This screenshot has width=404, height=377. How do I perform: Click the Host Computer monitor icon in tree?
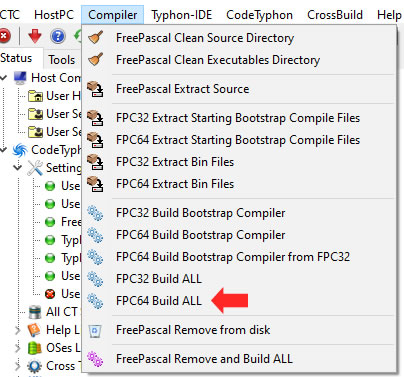pyautogui.click(x=20, y=78)
